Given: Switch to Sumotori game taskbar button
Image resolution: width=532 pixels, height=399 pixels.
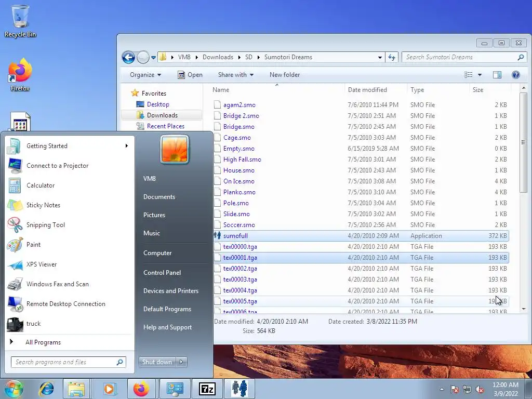Looking at the screenshot, I should 240,389.
